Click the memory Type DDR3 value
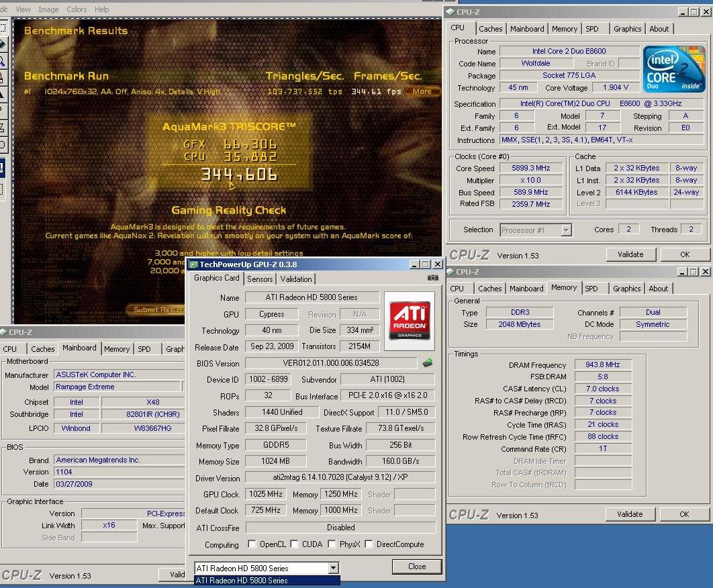The image size is (713, 588). (520, 312)
